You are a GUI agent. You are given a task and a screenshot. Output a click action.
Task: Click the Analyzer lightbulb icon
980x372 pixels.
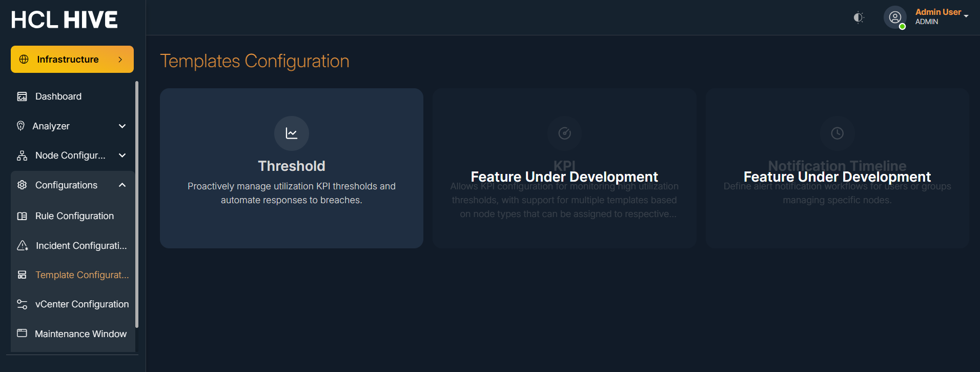pyautogui.click(x=21, y=126)
